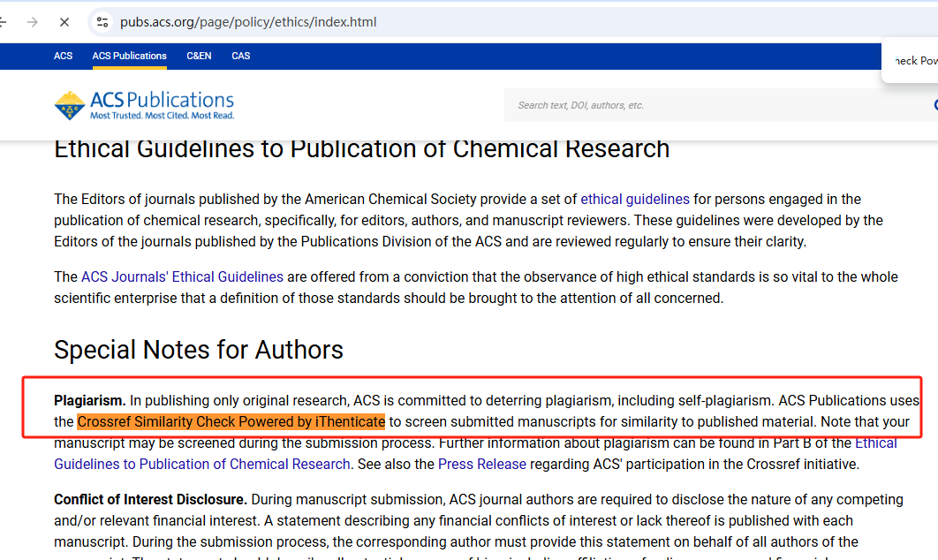Open the ACS tab in top navigation
938x560 pixels.
63,56
